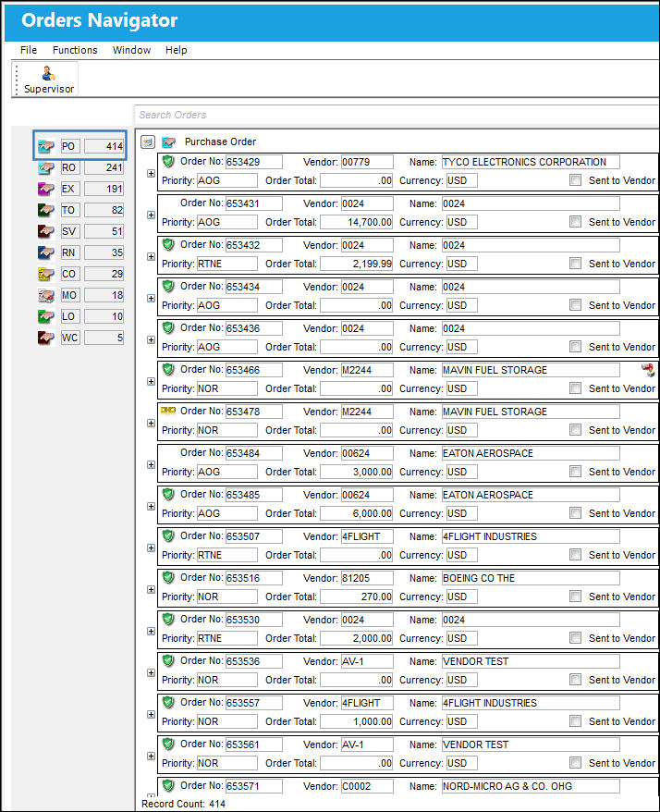The image size is (660, 812).
Task: Open the Window menu
Action: pos(131,50)
